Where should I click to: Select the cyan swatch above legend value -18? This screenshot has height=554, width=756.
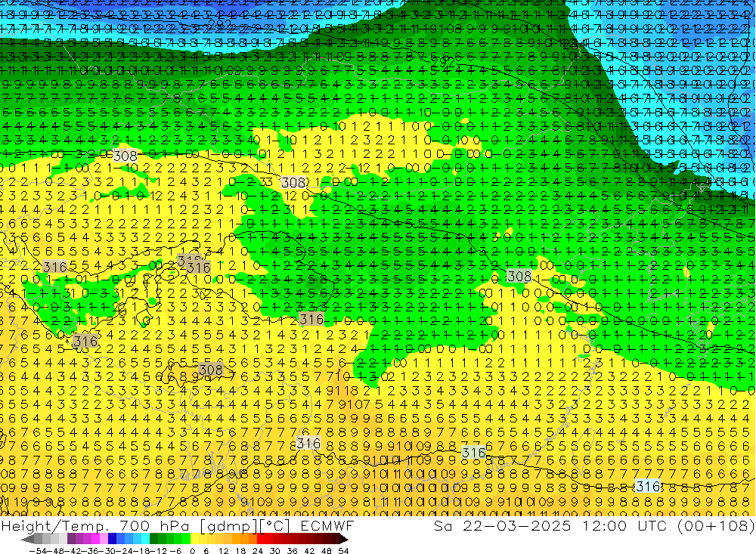[x=145, y=540]
